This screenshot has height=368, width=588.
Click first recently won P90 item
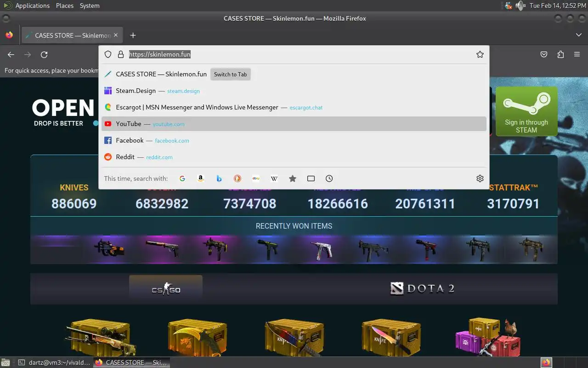[x=109, y=249]
